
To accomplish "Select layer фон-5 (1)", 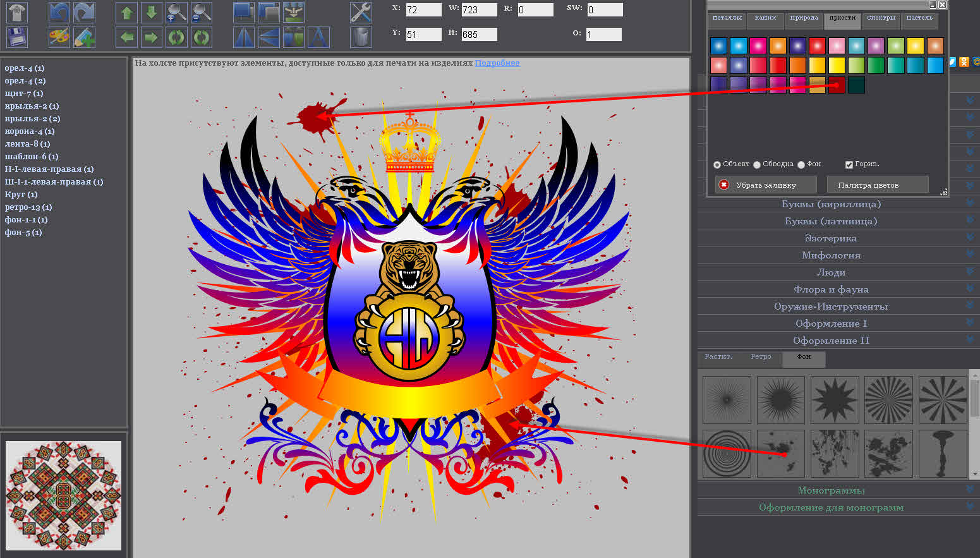I will coord(23,233).
